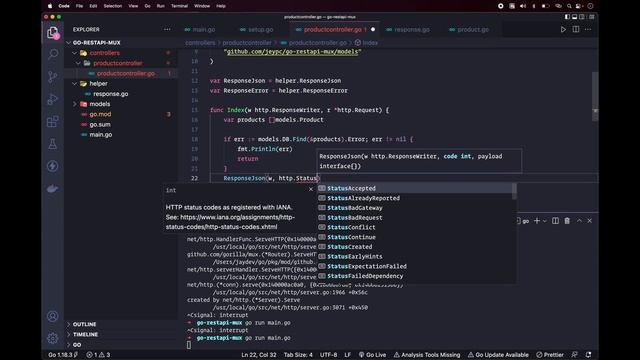The image size is (640, 360).
Task: Click Go 1.18.3 version in status bar
Action: (x=63, y=355)
